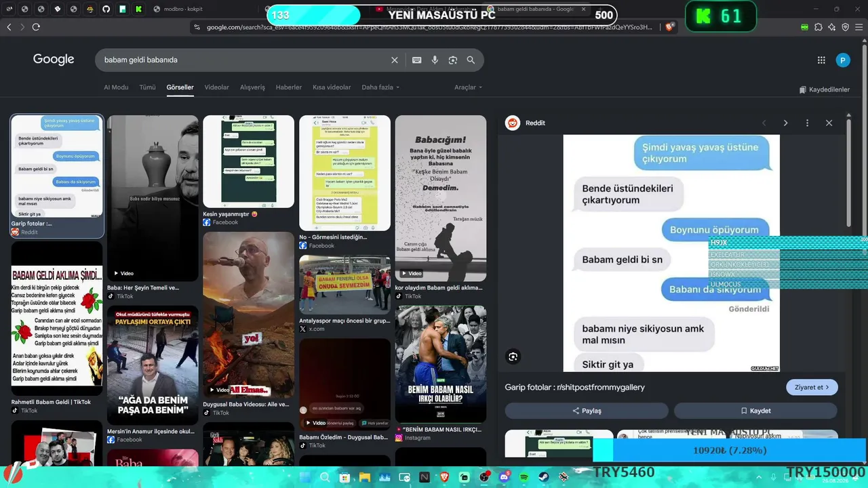
Task: Search by image with the lens icon
Action: (453, 60)
